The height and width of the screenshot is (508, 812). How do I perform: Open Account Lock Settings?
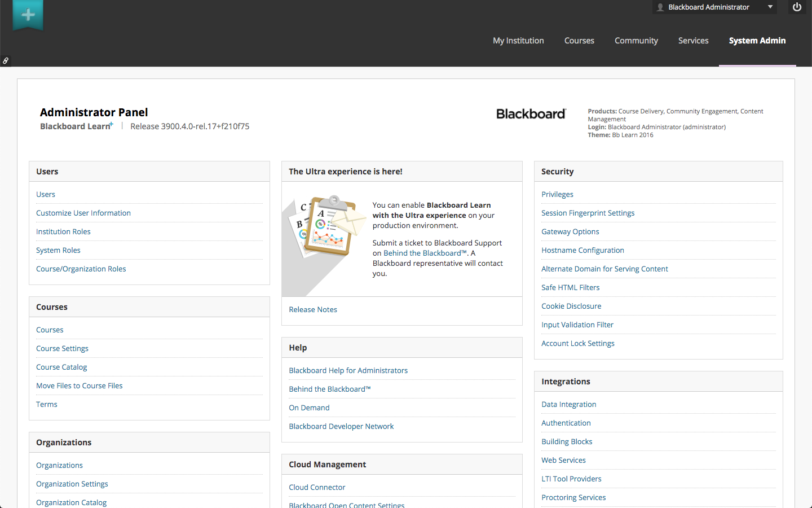(x=578, y=343)
